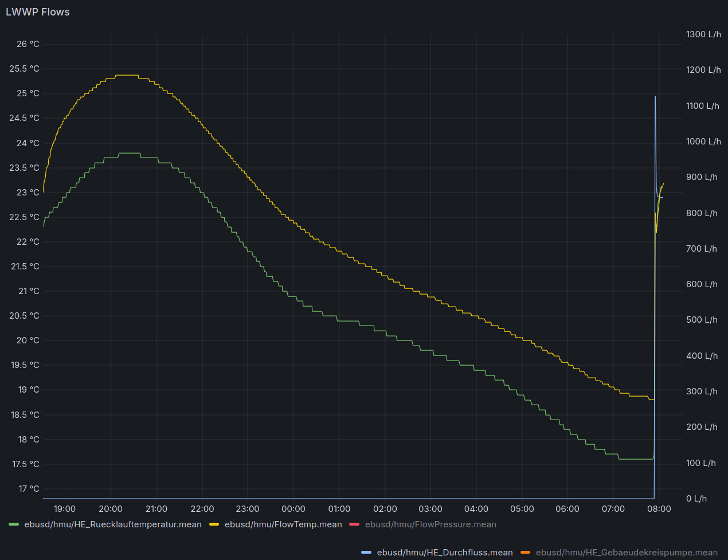Enable the hidden FlowPressure.mean series
This screenshot has height=560, width=728.
pos(430,524)
